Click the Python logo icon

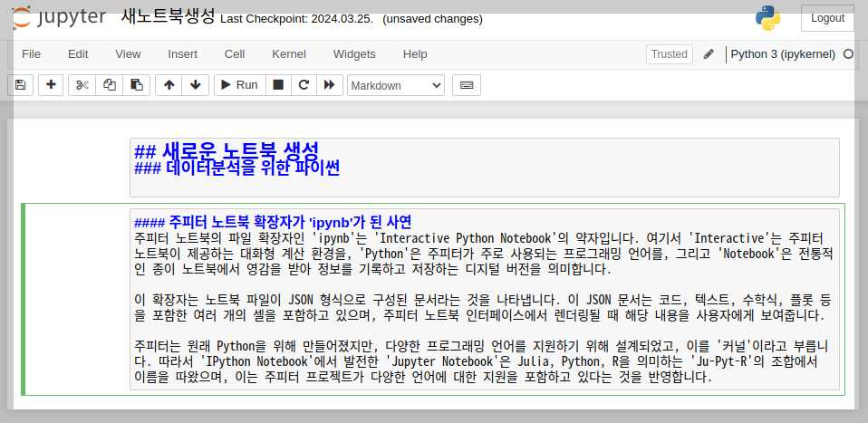point(767,18)
